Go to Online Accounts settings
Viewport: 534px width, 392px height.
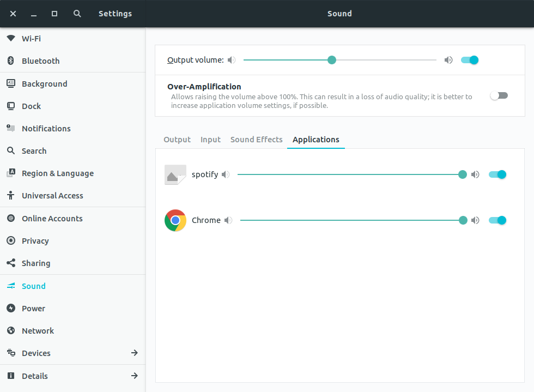[73, 219]
